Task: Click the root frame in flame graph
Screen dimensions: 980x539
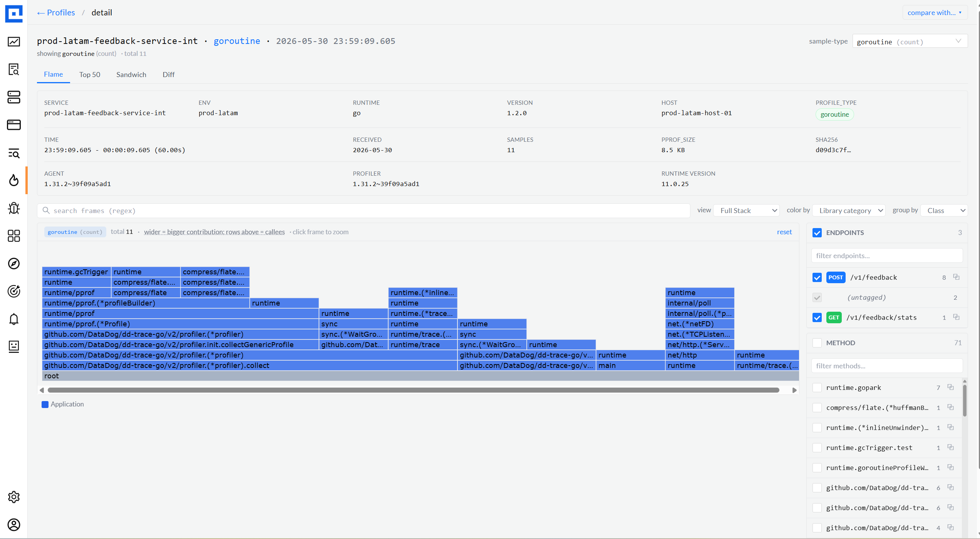Action: point(420,376)
